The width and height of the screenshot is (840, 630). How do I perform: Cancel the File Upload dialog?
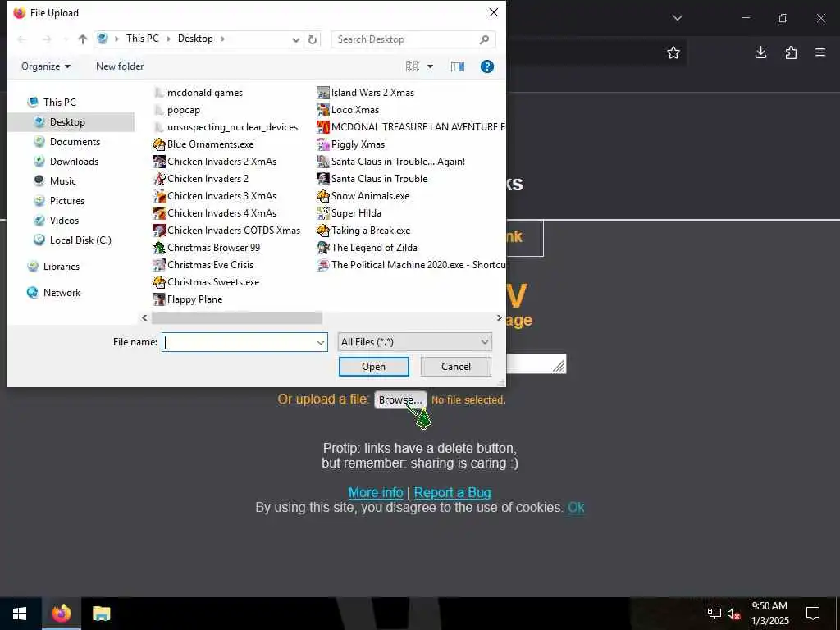click(456, 367)
